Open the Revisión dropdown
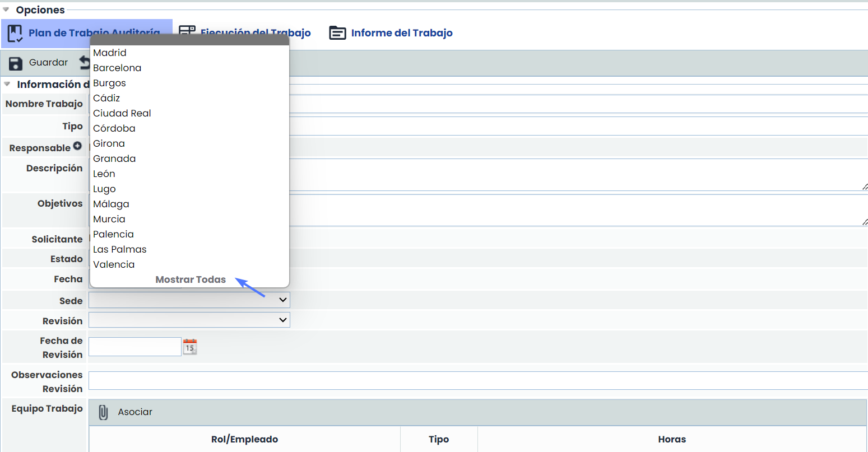Image resolution: width=868 pixels, height=452 pixels. (x=189, y=320)
